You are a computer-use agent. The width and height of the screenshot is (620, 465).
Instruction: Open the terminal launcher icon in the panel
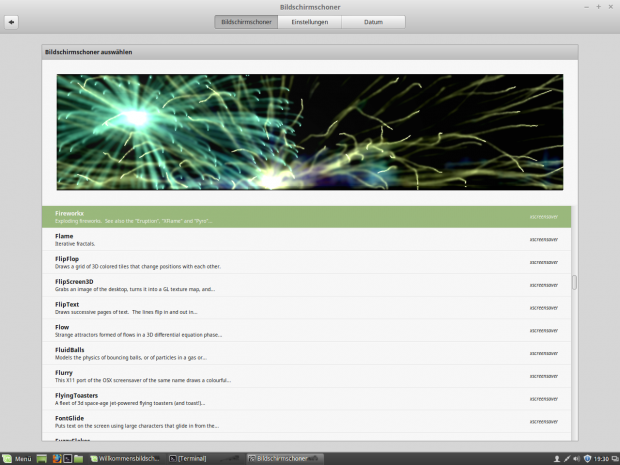tap(68, 458)
